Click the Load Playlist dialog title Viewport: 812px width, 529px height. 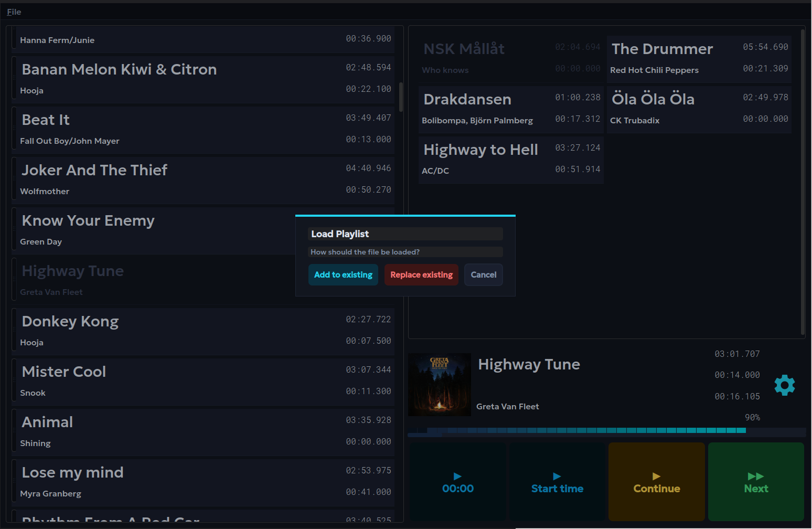click(340, 234)
